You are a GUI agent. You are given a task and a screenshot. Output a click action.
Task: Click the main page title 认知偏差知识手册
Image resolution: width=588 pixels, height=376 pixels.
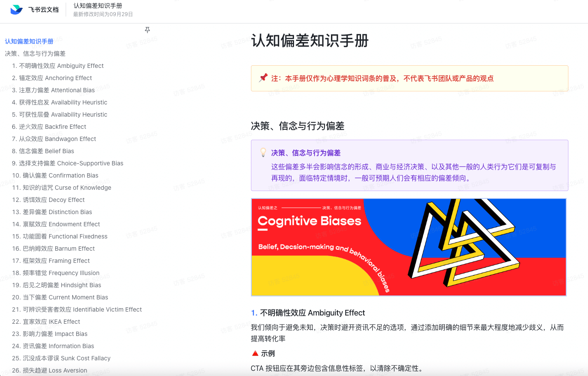coord(310,41)
